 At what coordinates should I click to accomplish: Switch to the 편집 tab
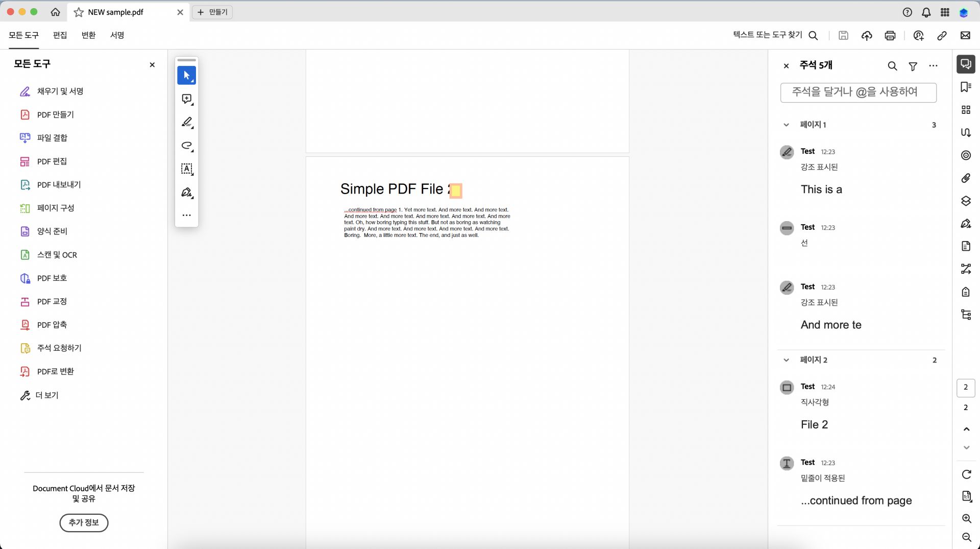[x=60, y=35]
